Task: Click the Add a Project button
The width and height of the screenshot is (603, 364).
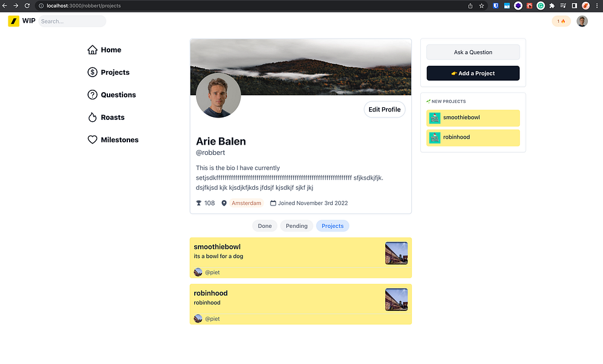Action: (x=473, y=74)
